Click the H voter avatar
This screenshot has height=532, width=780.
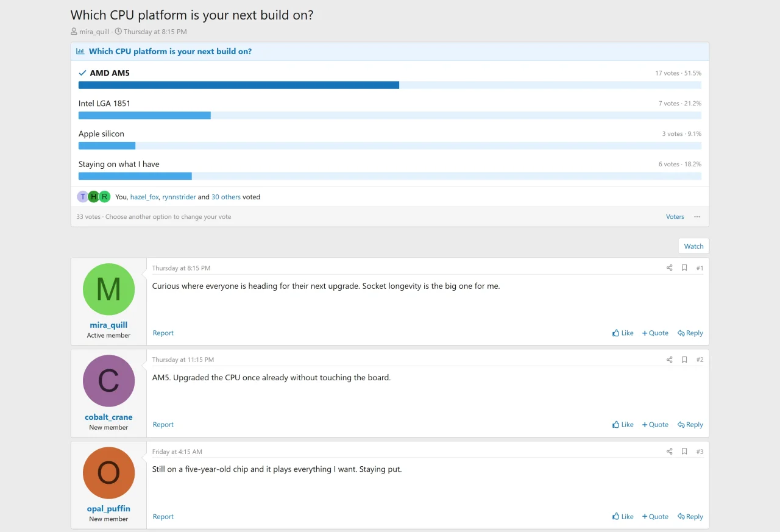click(x=93, y=197)
